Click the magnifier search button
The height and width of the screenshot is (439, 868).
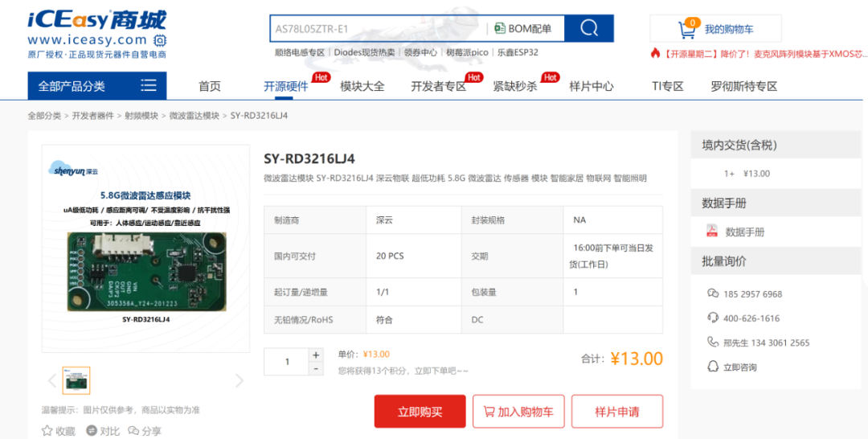(589, 28)
